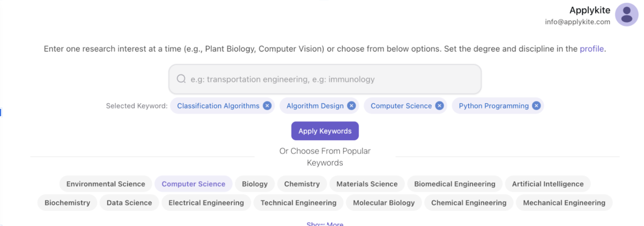644x226 pixels.
Task: Select the Biology keyword chip
Action: pos(255,184)
